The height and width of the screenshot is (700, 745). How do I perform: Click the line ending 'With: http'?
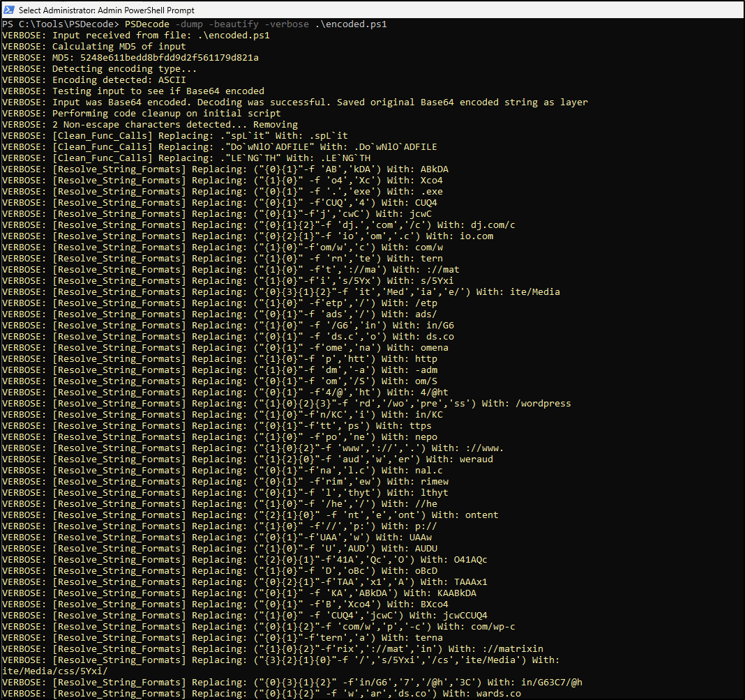pos(220,359)
